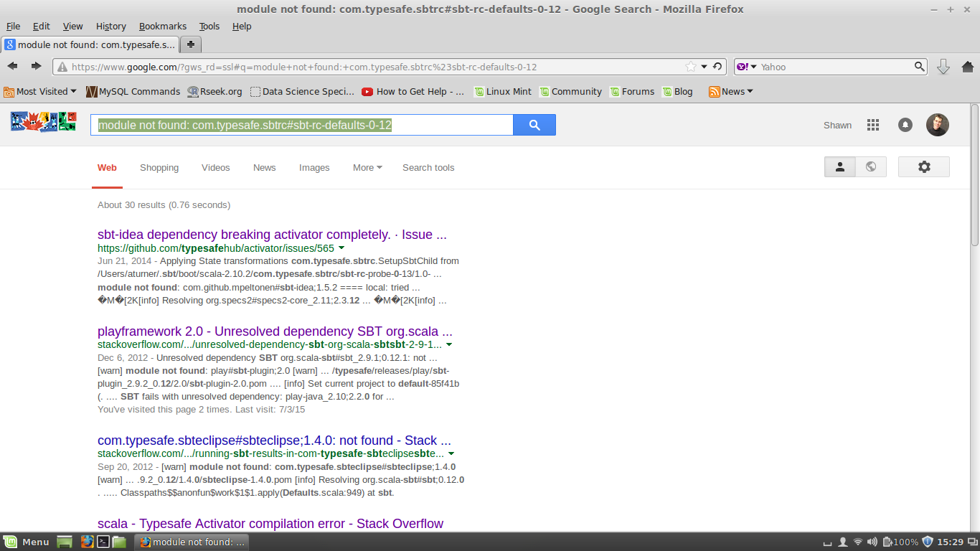980x551 pixels.
Task: Open the Tools menu
Action: tap(209, 26)
